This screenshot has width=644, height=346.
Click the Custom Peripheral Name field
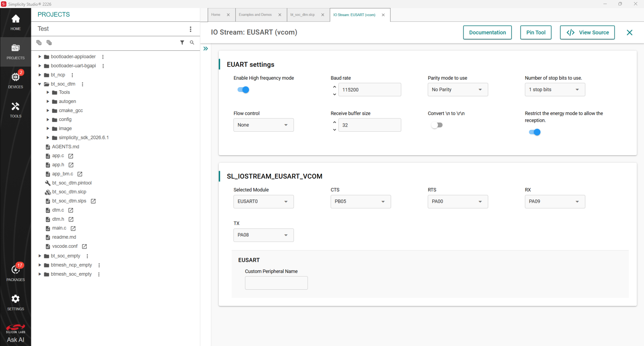pos(276,283)
